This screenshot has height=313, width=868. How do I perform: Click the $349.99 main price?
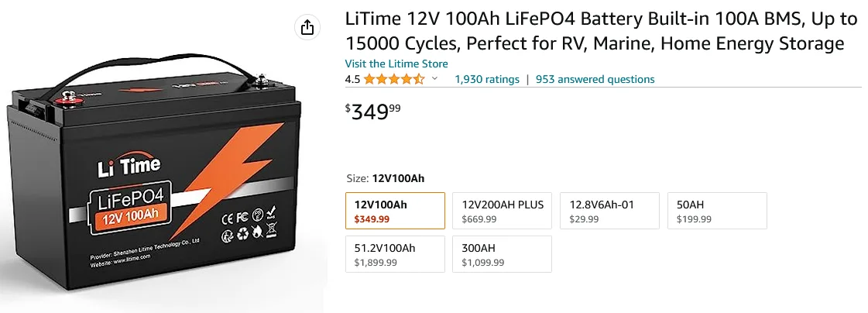[x=374, y=112]
